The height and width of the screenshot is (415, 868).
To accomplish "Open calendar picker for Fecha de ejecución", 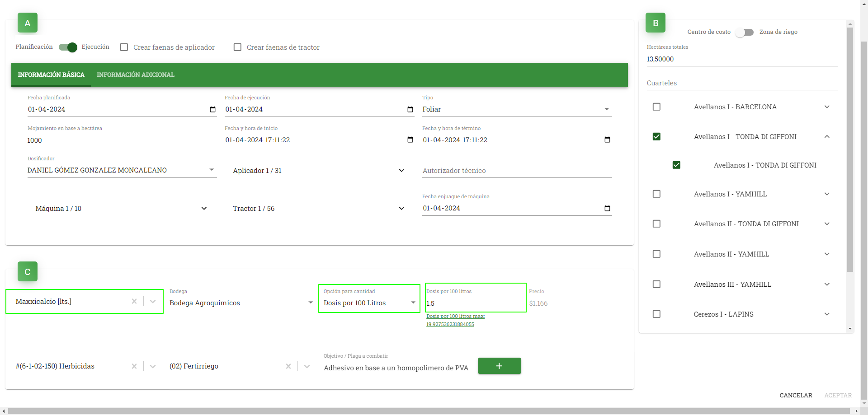I will click(x=410, y=109).
